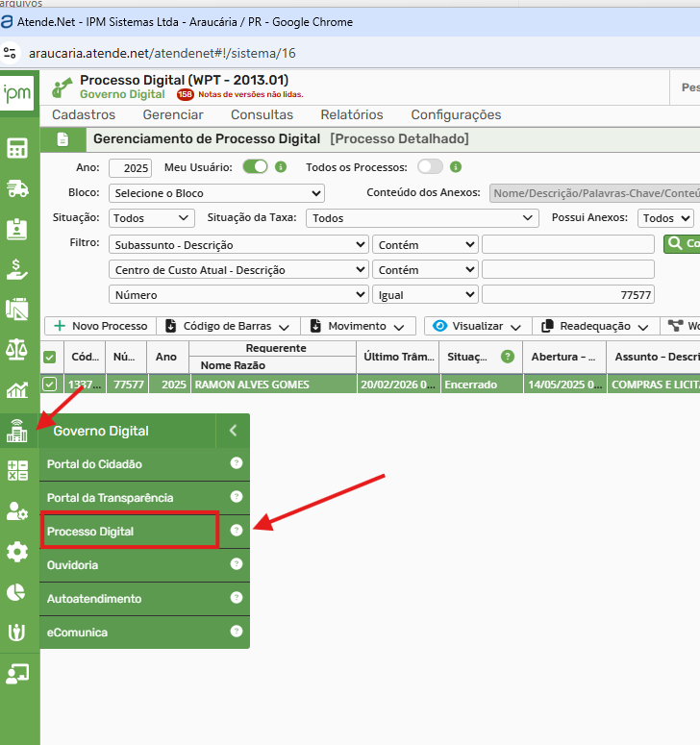Open the Igual operator dropdown

tap(425, 295)
